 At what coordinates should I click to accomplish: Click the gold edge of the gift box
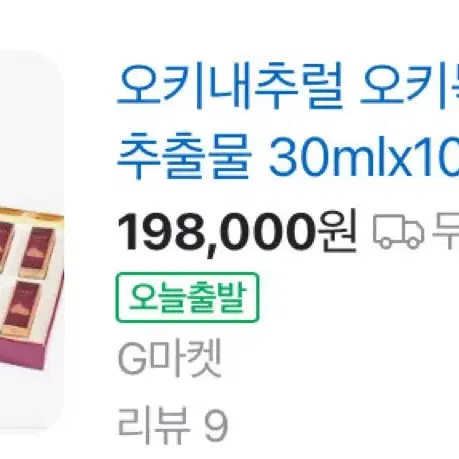click(30, 213)
